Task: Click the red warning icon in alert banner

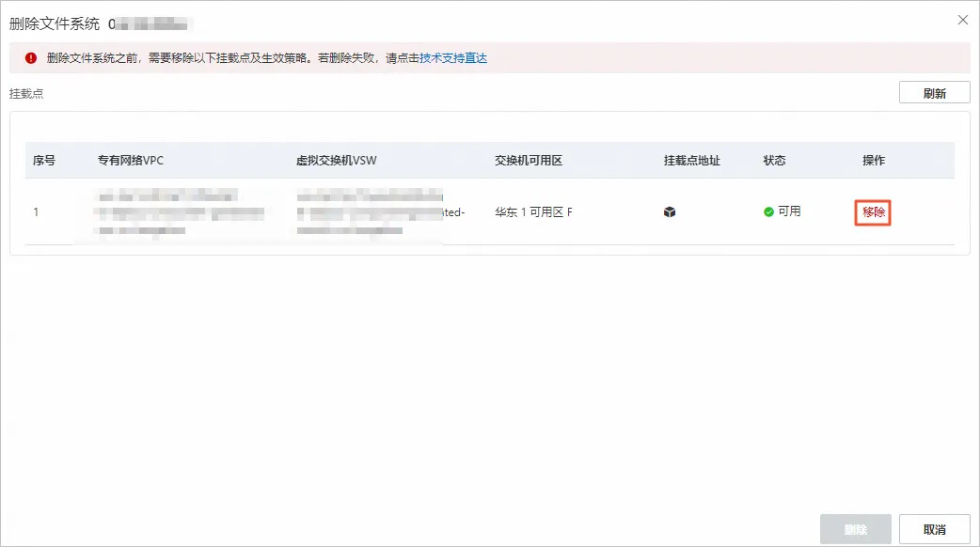Action: [31, 58]
